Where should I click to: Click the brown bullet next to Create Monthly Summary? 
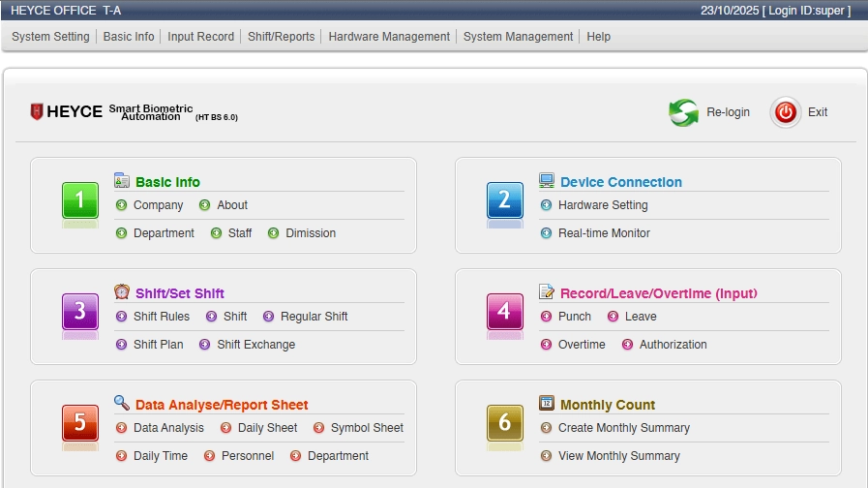[546, 428]
